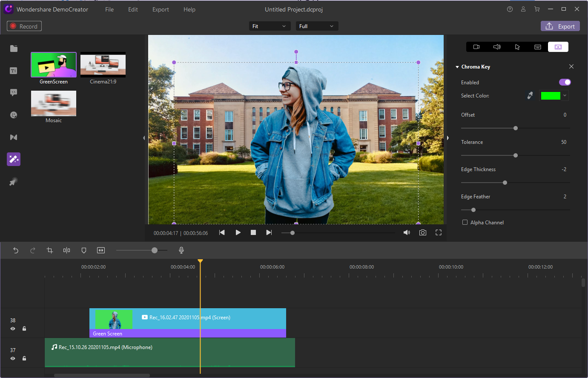Click the Tolerance slider handle
Image resolution: width=588 pixels, height=378 pixels.
[516, 155]
